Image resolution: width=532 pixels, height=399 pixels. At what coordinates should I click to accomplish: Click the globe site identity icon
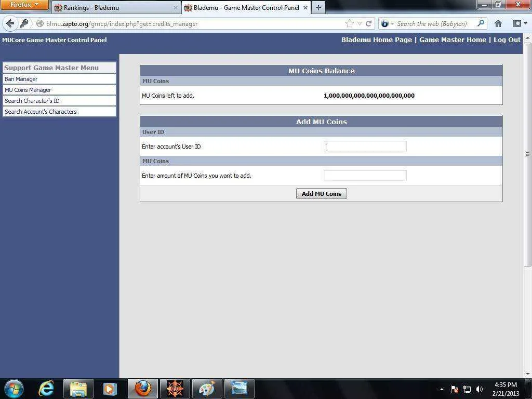[40, 23]
